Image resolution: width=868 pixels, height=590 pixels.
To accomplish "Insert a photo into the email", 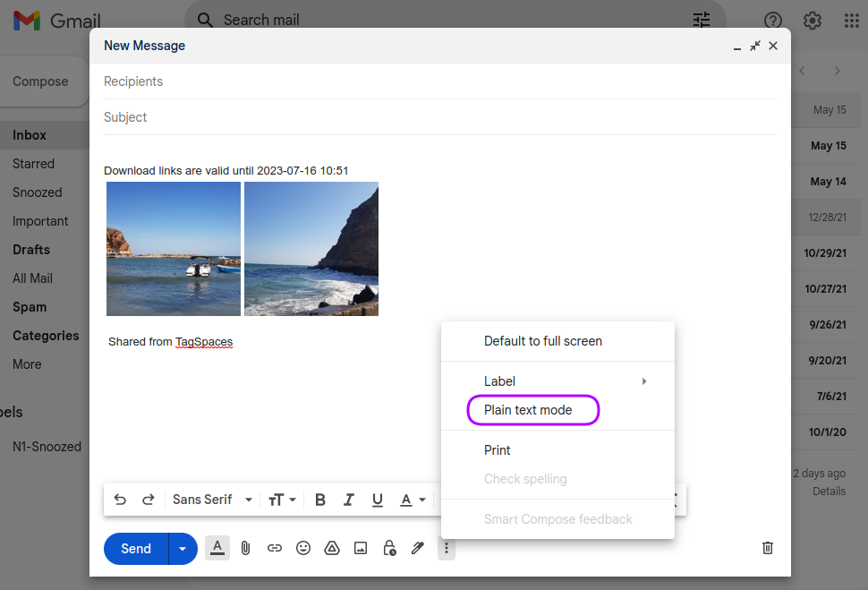I will tap(360, 548).
